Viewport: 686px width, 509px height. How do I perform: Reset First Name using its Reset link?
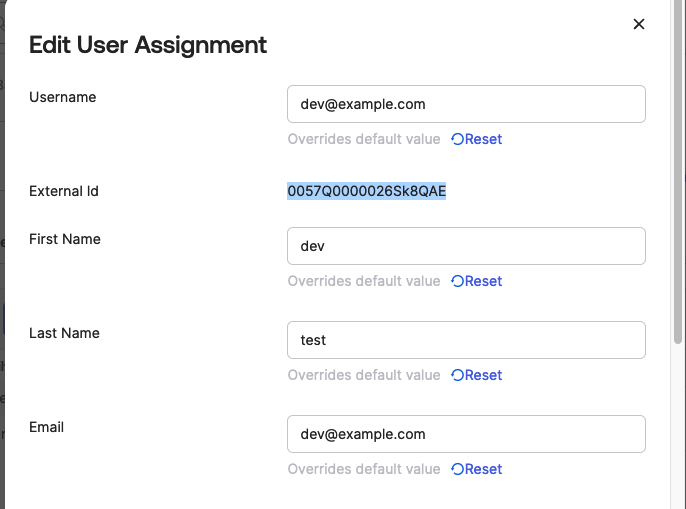click(483, 281)
